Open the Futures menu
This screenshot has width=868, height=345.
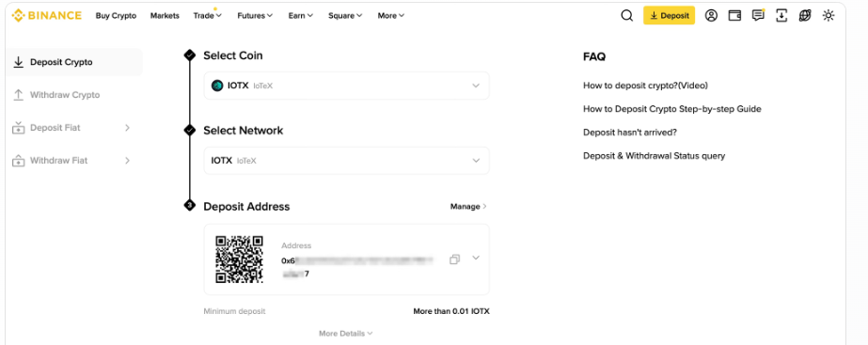click(255, 15)
